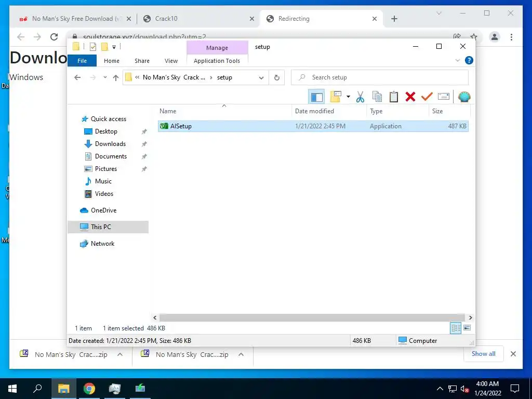Toggle the navigation pane layout icon

coord(316,97)
